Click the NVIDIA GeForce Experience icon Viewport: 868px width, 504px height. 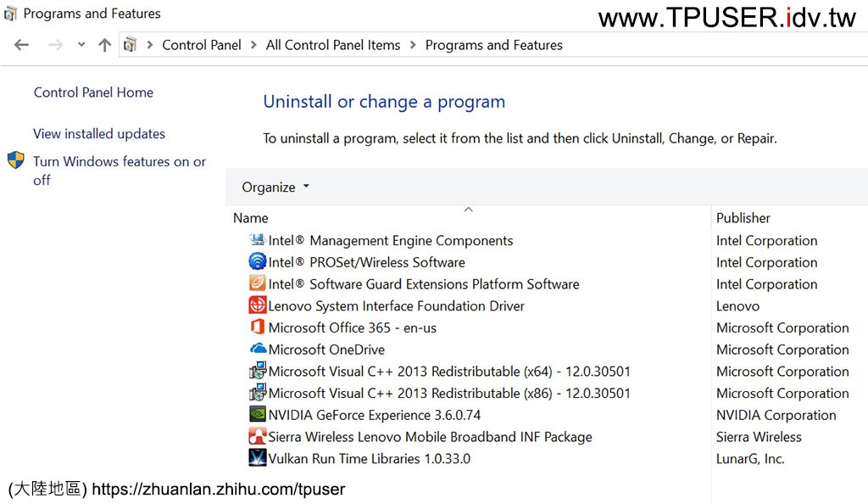tap(257, 415)
